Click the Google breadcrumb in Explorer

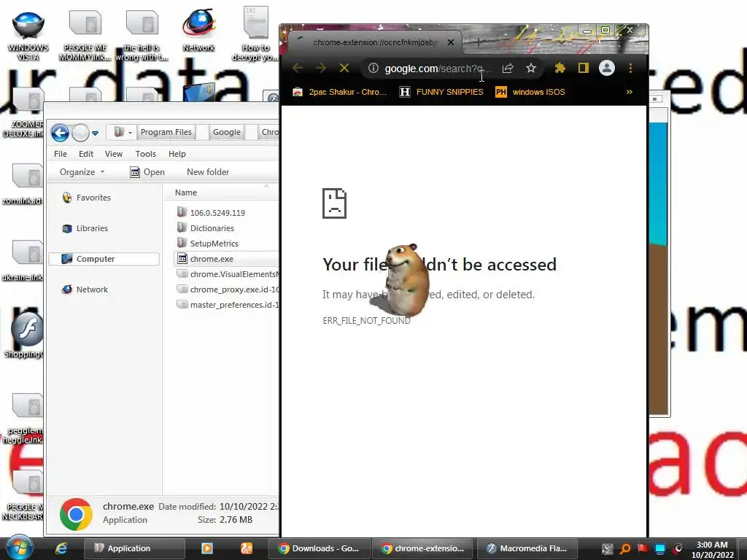click(x=226, y=132)
